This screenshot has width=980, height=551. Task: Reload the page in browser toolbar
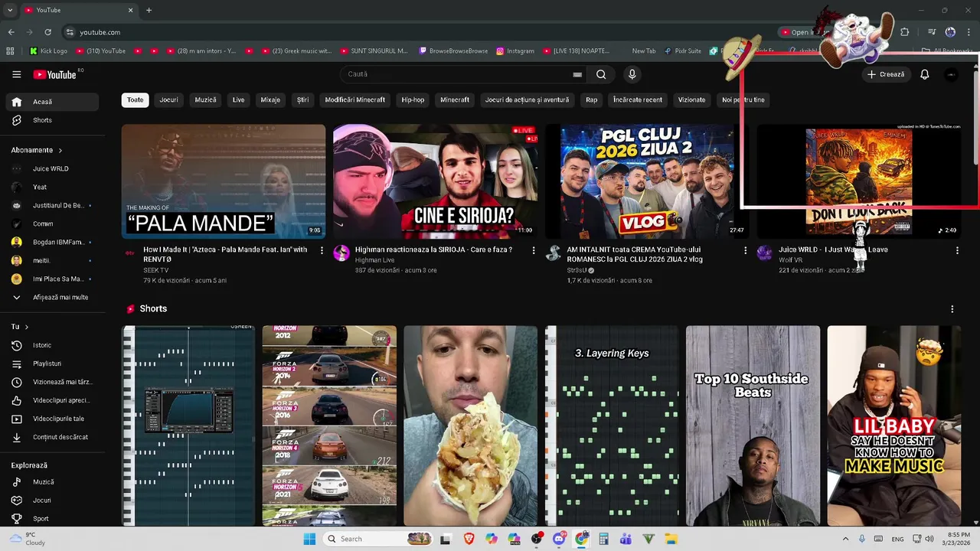pyautogui.click(x=47, y=32)
